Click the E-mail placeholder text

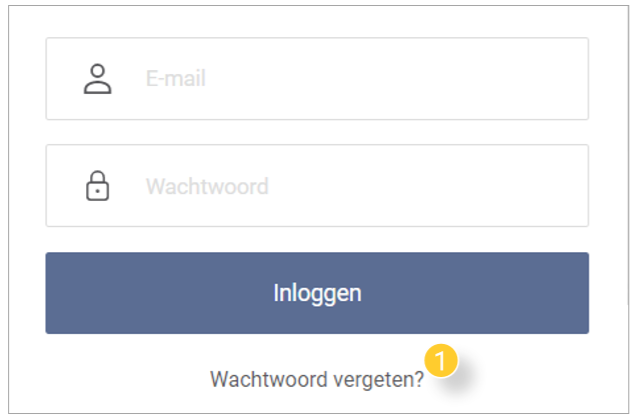click(176, 78)
